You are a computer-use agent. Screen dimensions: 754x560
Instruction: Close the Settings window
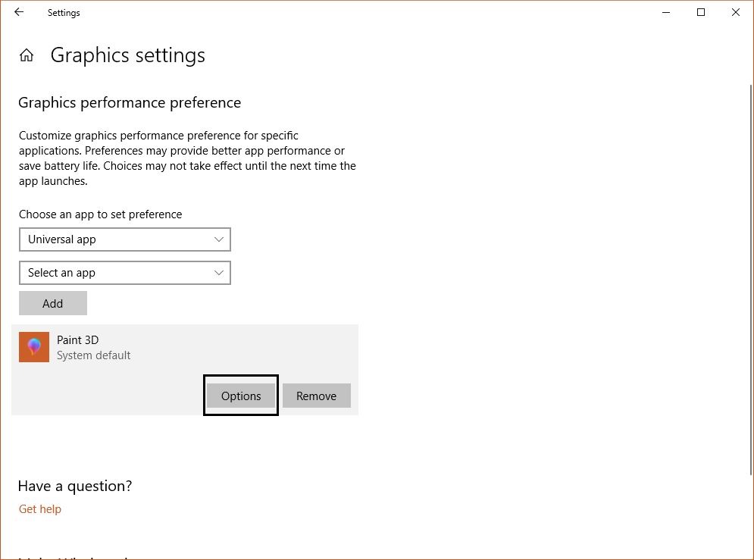(x=736, y=12)
